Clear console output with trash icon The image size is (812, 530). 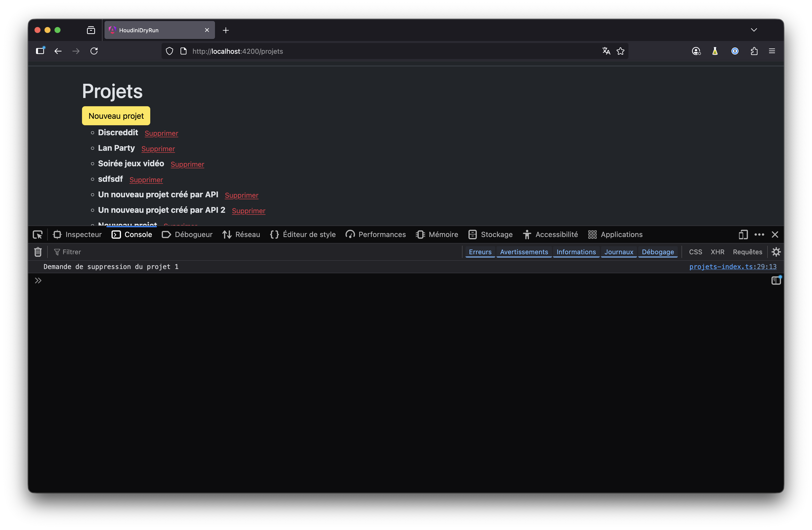click(x=38, y=252)
